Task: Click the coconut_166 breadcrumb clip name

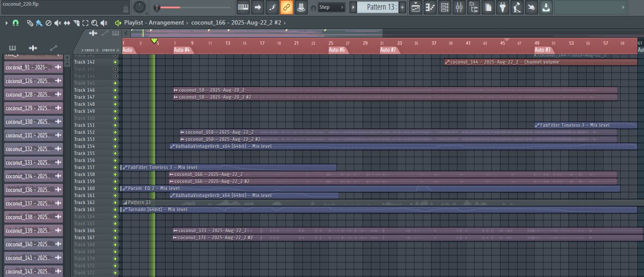Action: [236, 23]
